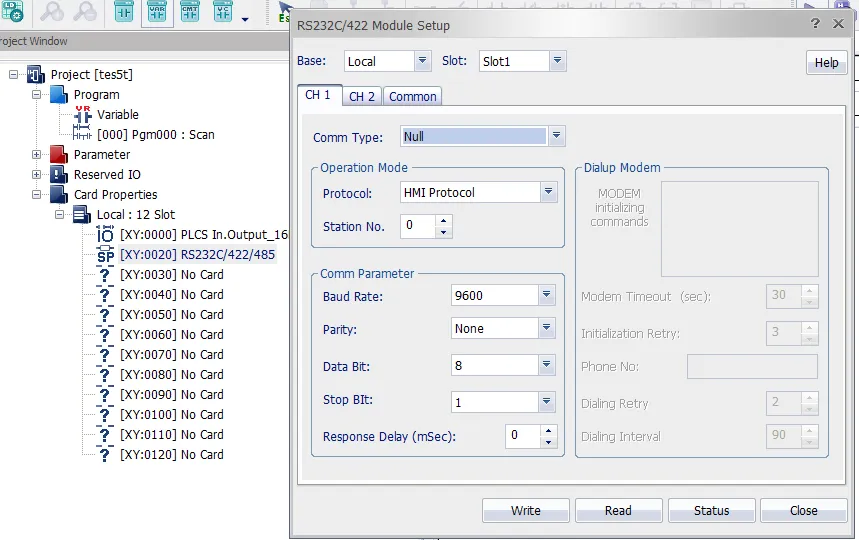Collapse the Card Properties tree node
859x540 pixels.
[x=37, y=195]
